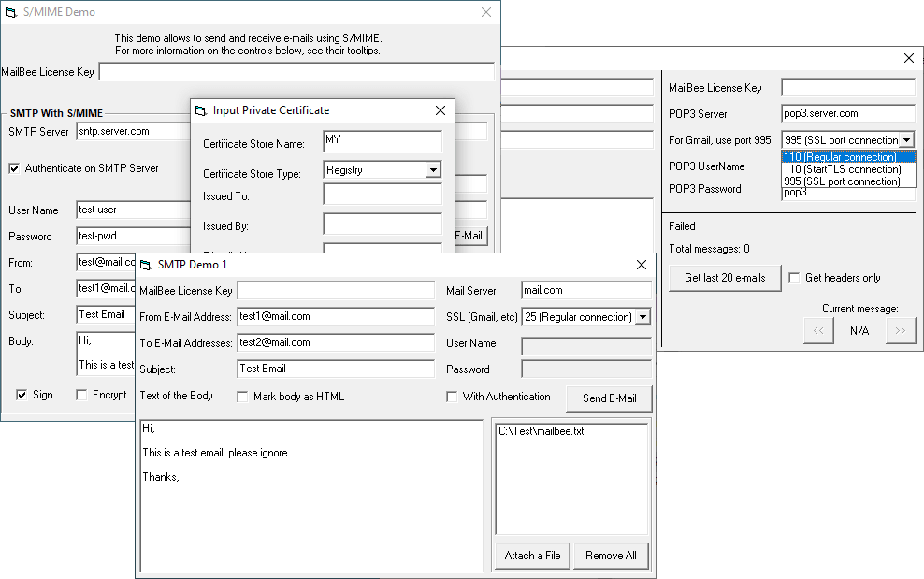Choose 995 (SSL port connection) list item

click(x=842, y=181)
